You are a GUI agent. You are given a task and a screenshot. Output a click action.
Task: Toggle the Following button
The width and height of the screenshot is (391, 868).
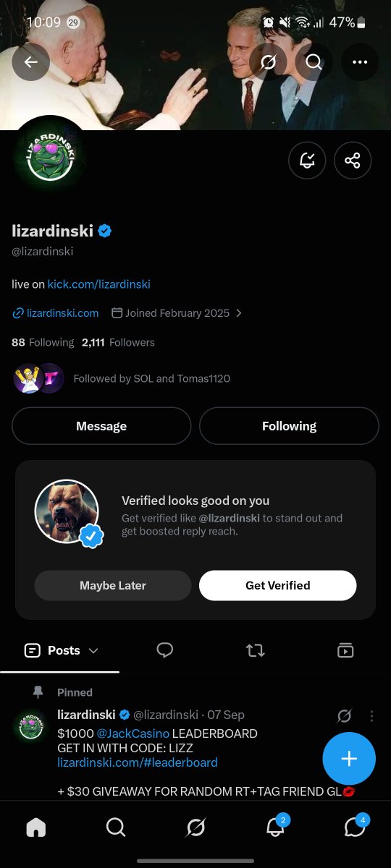coord(289,426)
